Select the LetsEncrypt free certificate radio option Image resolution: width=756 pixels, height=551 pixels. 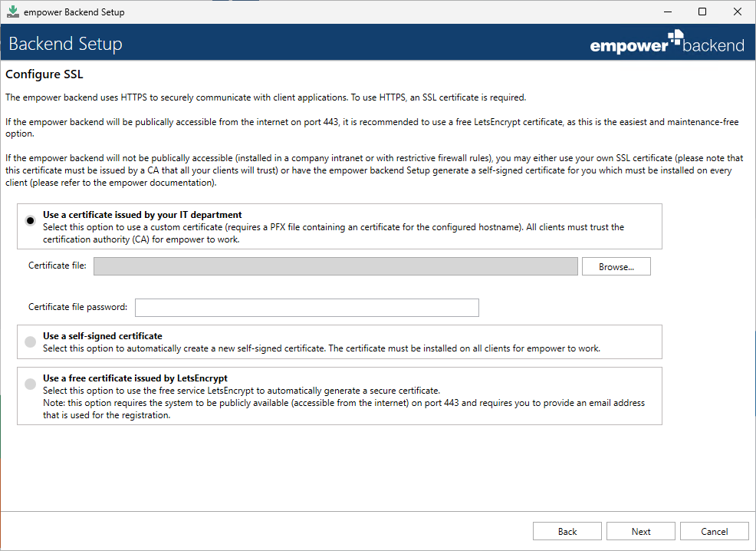pos(31,384)
